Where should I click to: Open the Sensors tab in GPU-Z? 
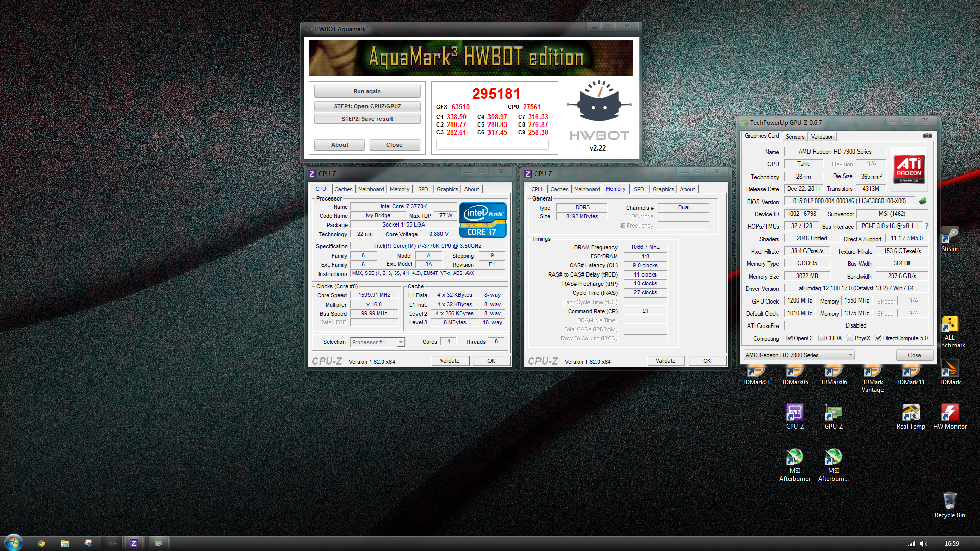click(795, 137)
